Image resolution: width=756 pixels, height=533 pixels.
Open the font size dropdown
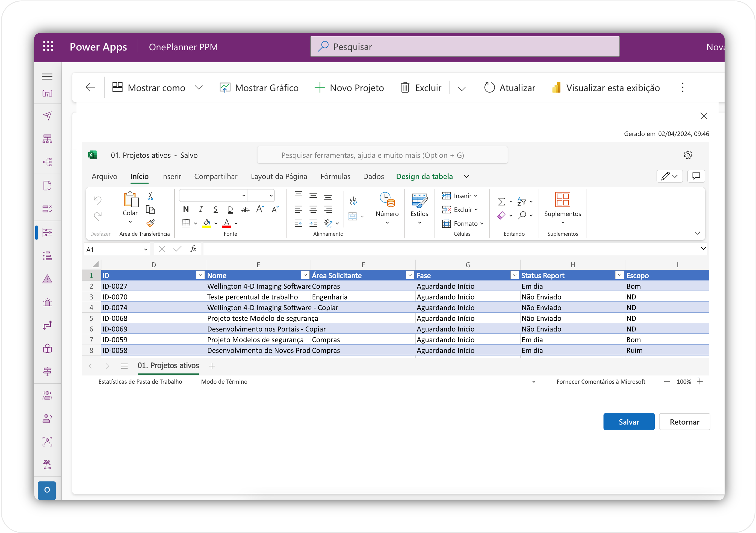coord(271,196)
